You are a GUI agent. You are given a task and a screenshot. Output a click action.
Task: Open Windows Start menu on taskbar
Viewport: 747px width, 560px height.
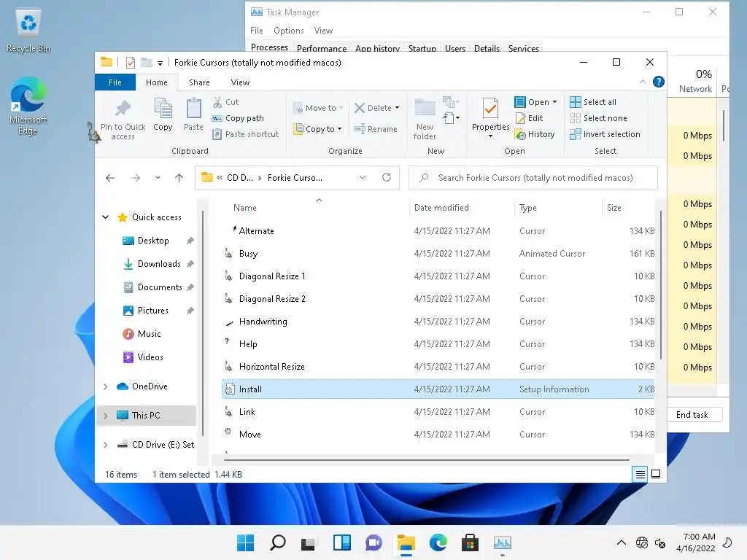[245, 542]
